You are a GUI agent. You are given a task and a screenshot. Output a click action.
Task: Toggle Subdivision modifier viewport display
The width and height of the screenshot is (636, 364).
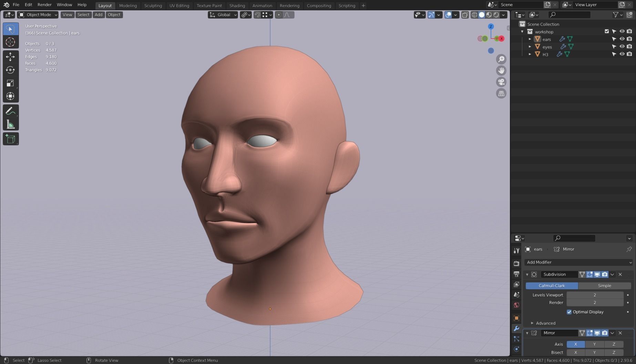click(597, 274)
